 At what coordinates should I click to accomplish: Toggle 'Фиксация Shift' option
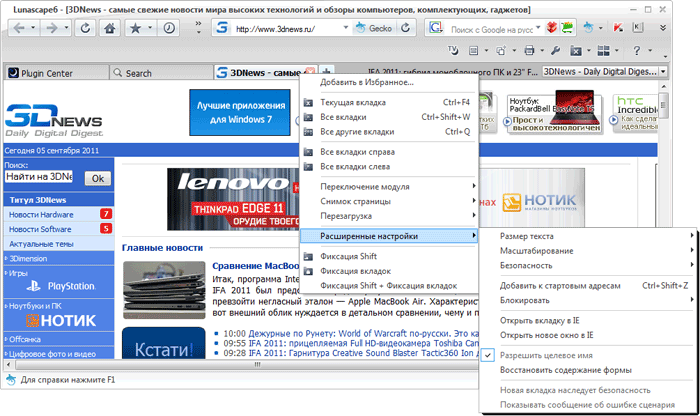pyautogui.click(x=389, y=256)
